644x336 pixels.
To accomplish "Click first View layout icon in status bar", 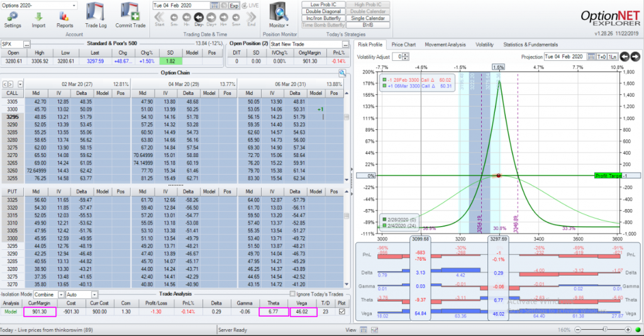I will 364,330.
